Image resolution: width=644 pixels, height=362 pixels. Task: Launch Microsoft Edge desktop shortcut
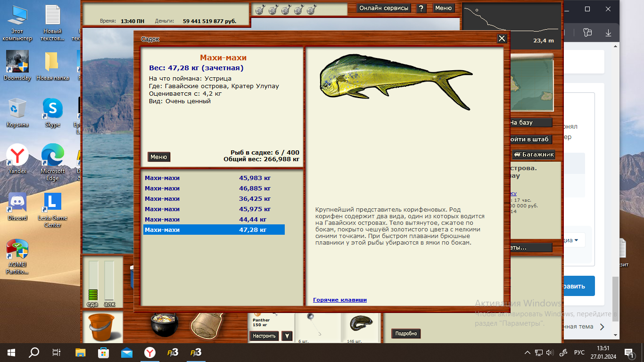click(x=52, y=162)
